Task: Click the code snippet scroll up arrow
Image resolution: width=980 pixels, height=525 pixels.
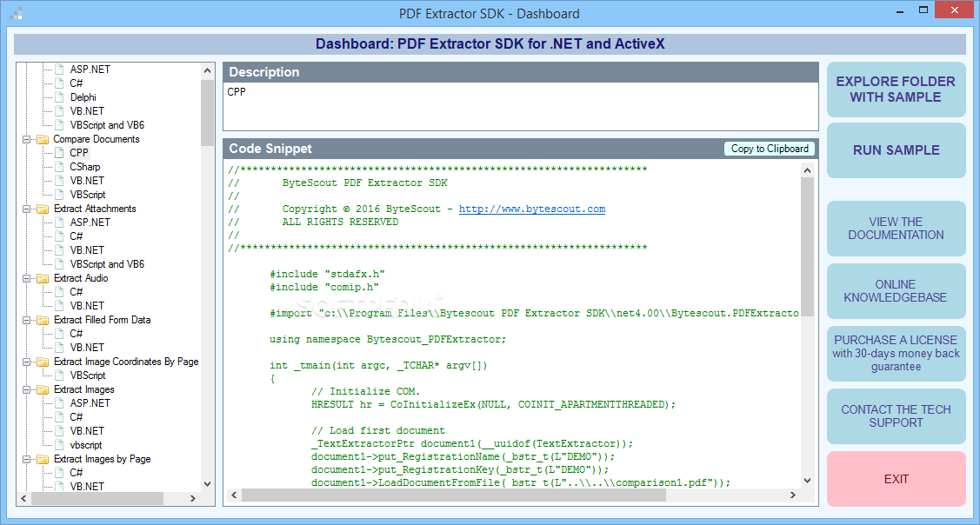Action: click(808, 170)
